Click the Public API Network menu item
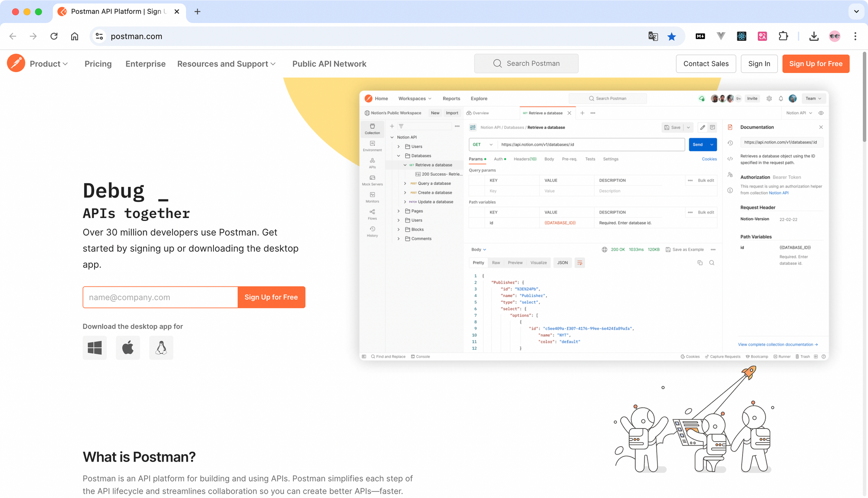 click(330, 64)
